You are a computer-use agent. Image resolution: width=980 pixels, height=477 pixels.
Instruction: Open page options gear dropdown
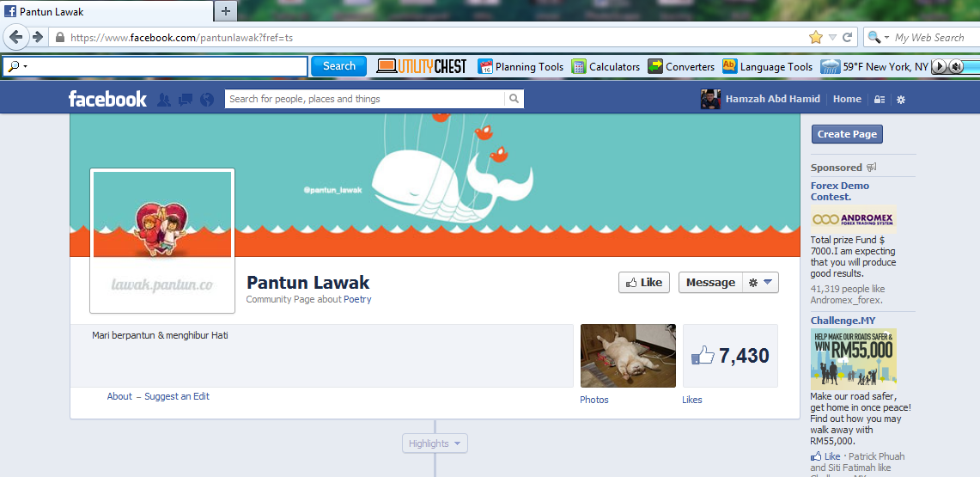[x=761, y=283]
